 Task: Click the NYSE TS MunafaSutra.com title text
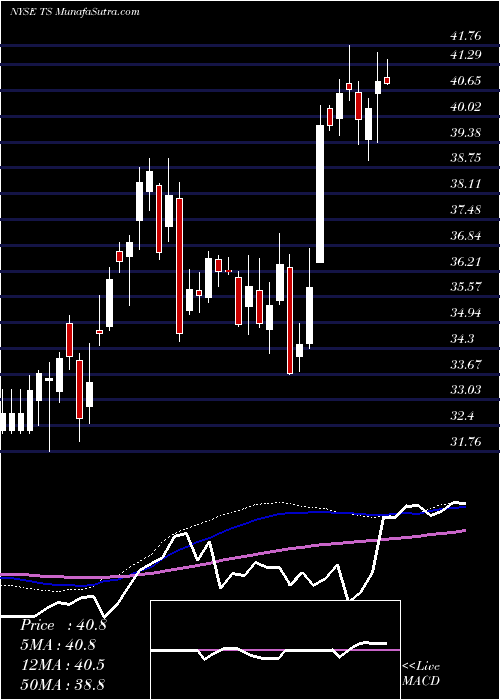click(75, 12)
